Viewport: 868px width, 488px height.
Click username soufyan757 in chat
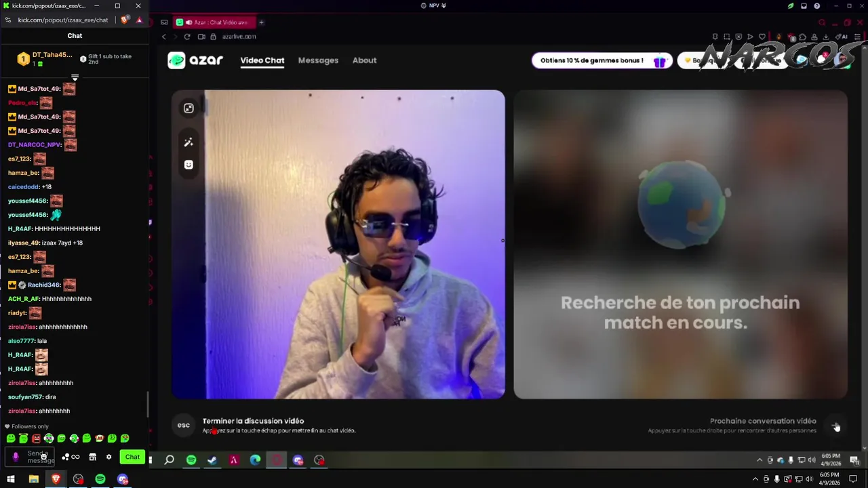pyautogui.click(x=26, y=397)
